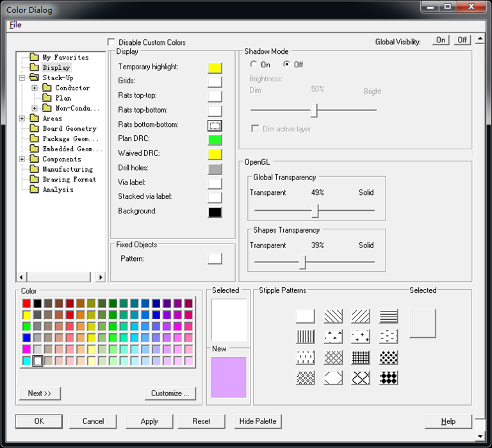Click the Global Transparency slider handle

pyautogui.click(x=315, y=211)
